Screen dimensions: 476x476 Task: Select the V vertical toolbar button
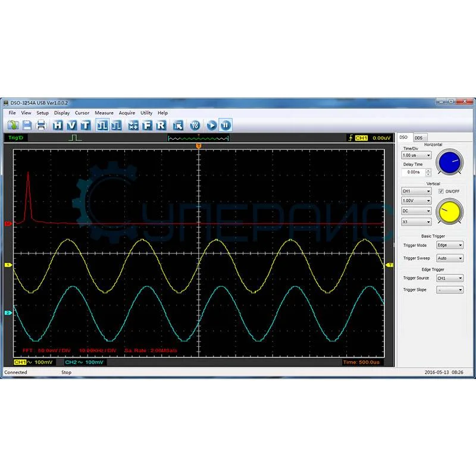pos(71,125)
